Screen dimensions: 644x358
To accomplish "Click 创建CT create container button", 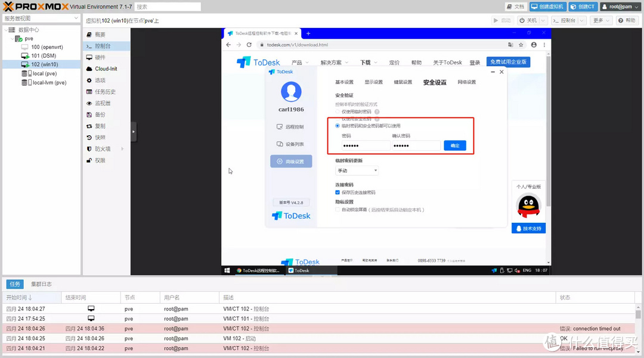I will click(583, 7).
